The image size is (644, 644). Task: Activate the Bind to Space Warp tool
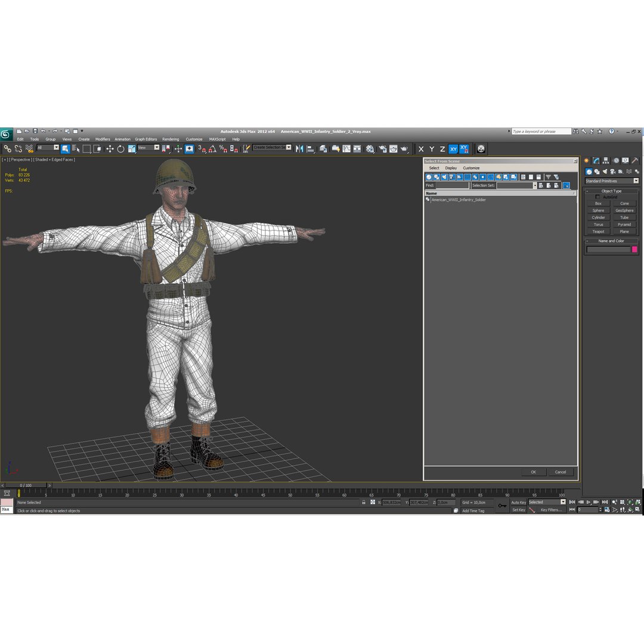[x=29, y=148]
